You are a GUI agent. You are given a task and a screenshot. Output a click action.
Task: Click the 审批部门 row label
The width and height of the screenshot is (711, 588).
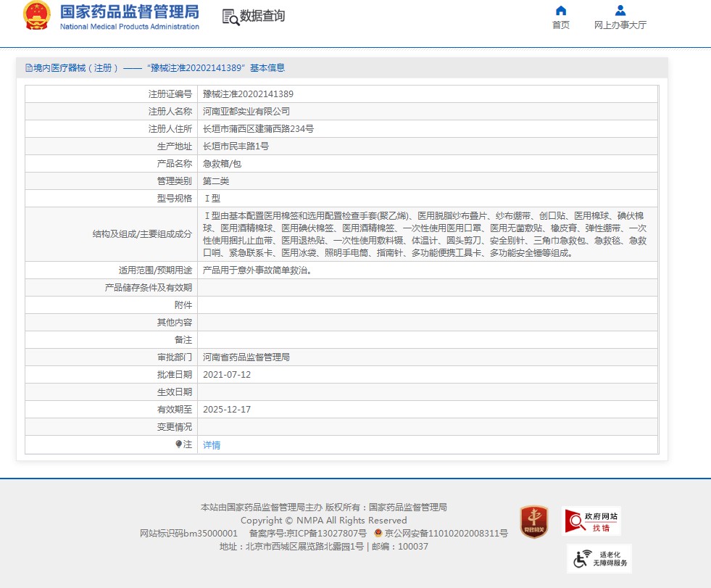click(175, 357)
